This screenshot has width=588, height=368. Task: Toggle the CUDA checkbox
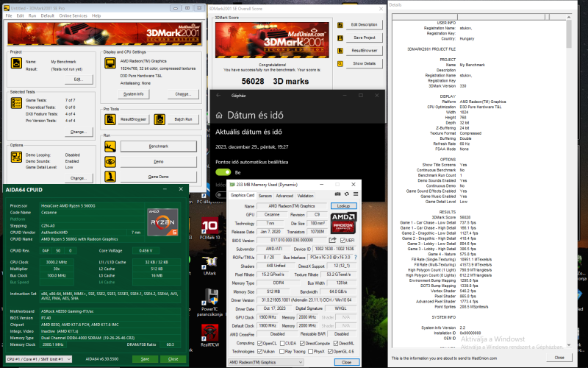282,343
